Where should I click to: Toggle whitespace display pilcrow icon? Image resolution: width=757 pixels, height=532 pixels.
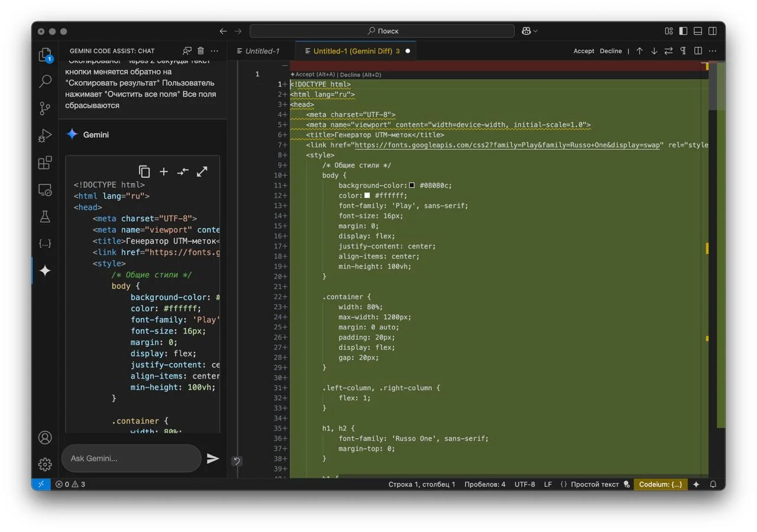coord(683,51)
